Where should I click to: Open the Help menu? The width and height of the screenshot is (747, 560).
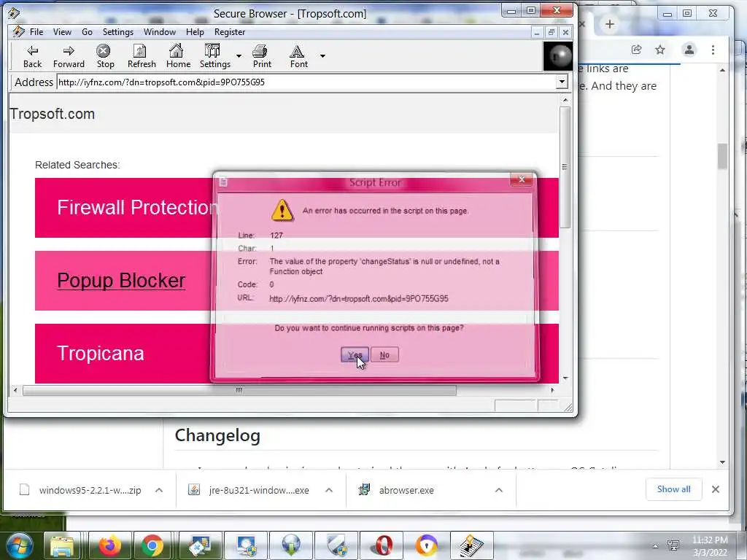click(195, 32)
